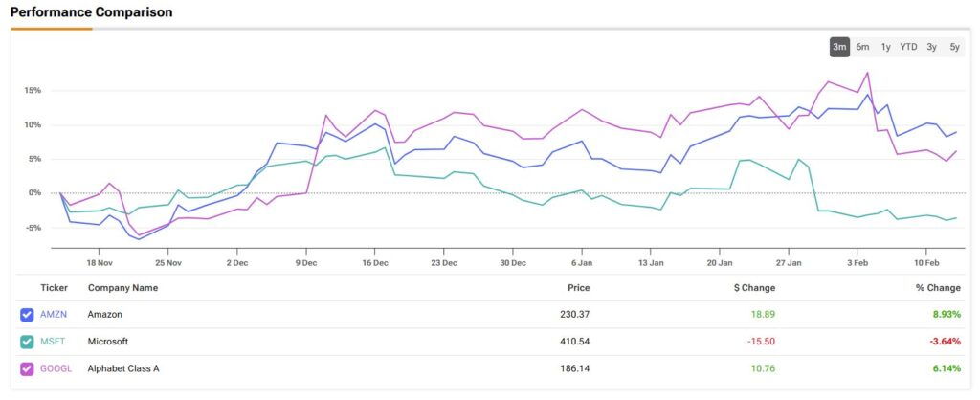Click the Ticker column header
This screenshot has width=980, height=400.
[54, 287]
